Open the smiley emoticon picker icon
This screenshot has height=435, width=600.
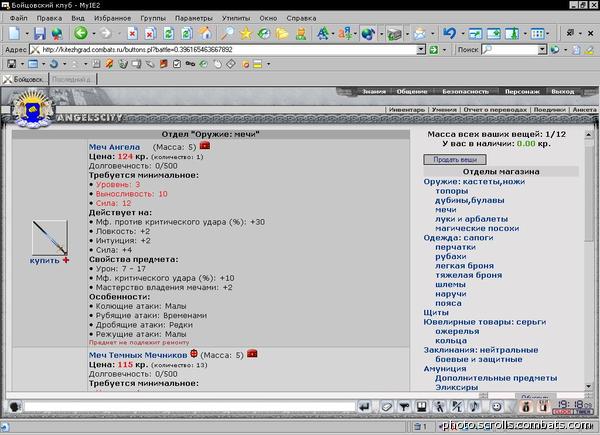click(497, 407)
